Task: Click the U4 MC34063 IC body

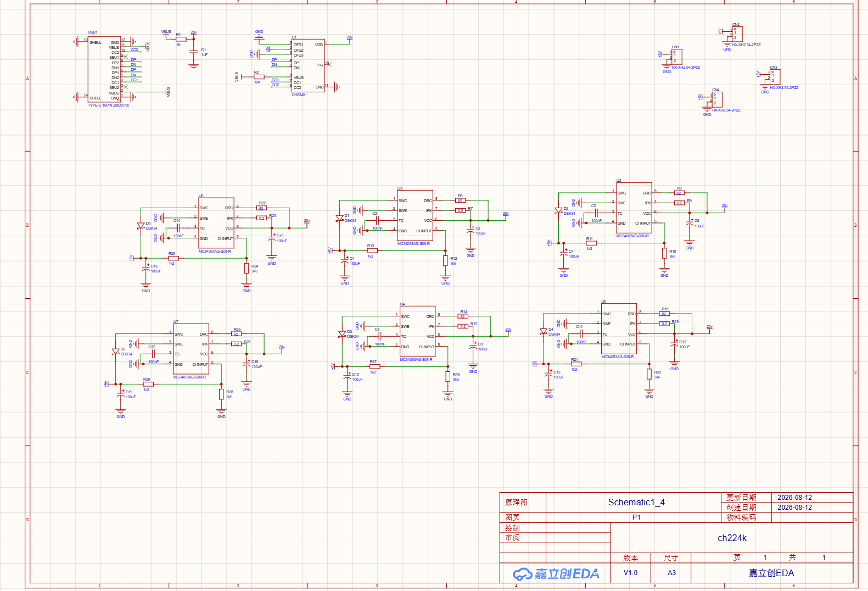Action: (418, 332)
